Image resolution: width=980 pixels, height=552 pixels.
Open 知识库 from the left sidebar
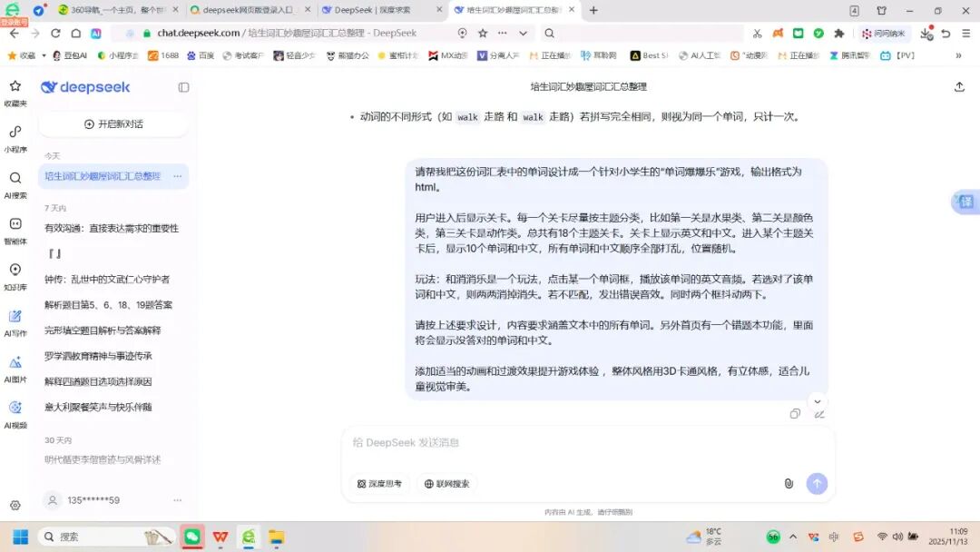15,270
